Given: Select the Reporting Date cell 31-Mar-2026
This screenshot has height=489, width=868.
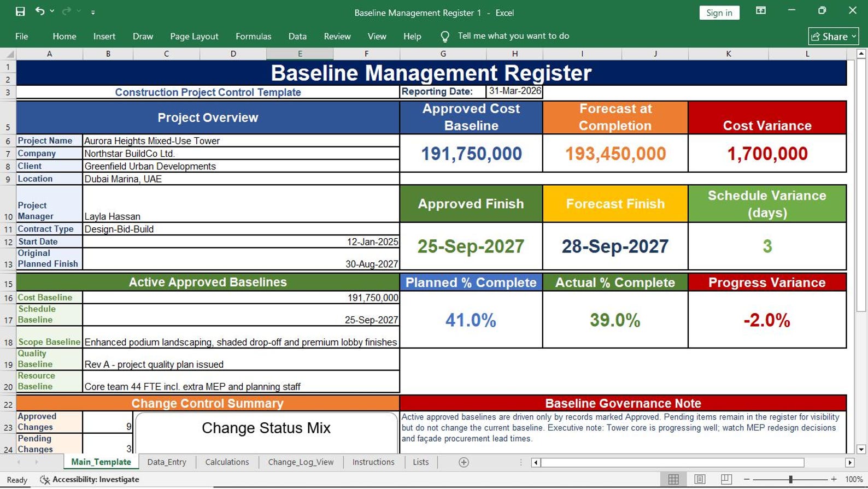Looking at the screenshot, I should (514, 91).
